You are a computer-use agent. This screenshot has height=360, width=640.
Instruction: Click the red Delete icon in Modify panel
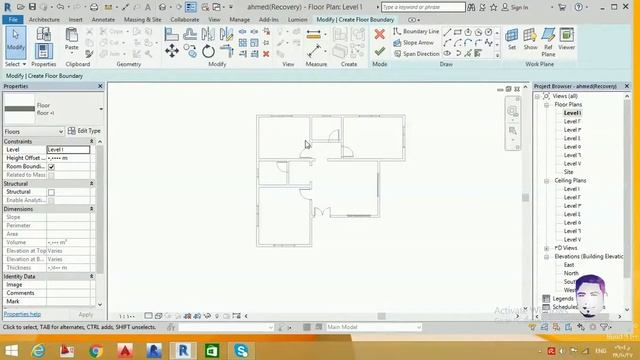click(266, 53)
